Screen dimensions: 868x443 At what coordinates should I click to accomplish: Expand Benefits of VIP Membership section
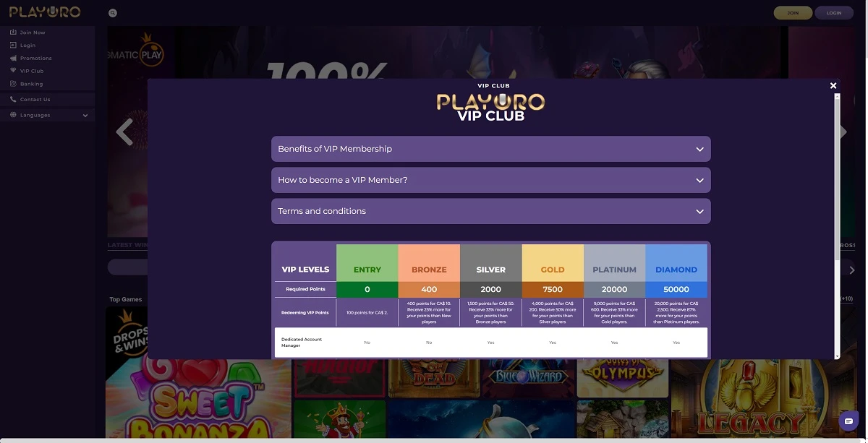[491, 149]
